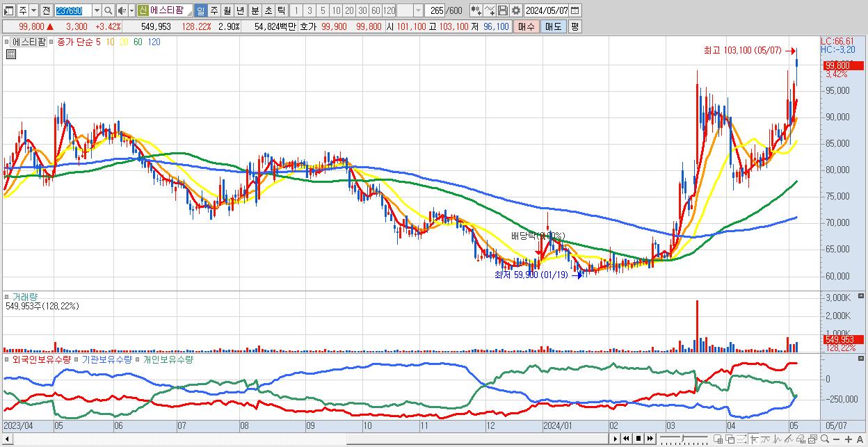Click the add-indicator line icon
The height and width of the screenshot is (447, 868).
coord(490,10)
